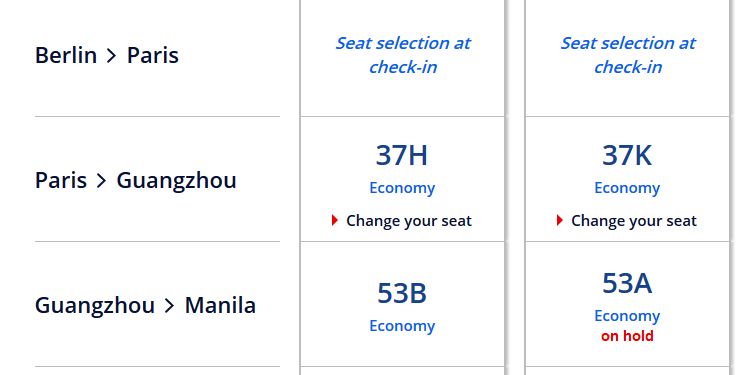Image resolution: width=755 pixels, height=375 pixels.
Task: Click chevron between Guangzhou and Manila
Action: (169, 306)
